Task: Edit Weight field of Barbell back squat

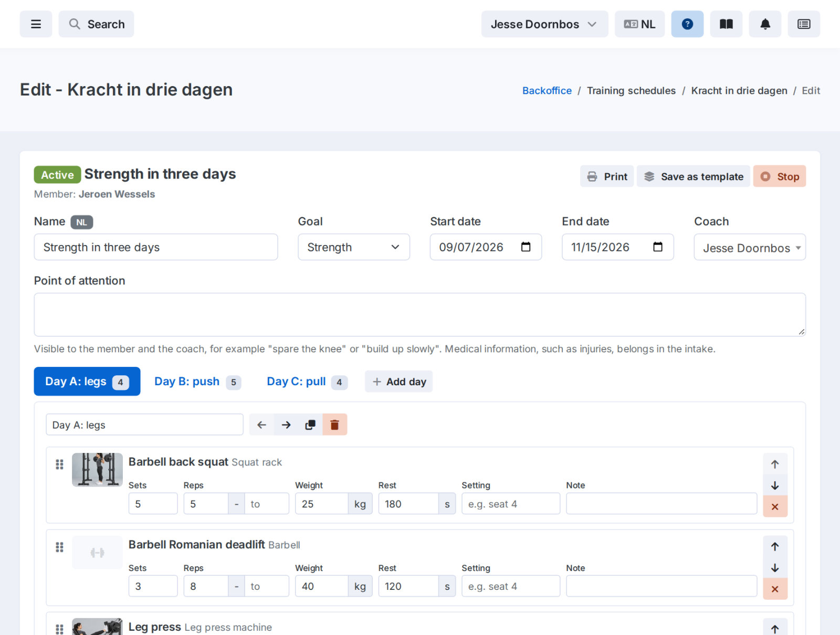Action: tap(321, 504)
